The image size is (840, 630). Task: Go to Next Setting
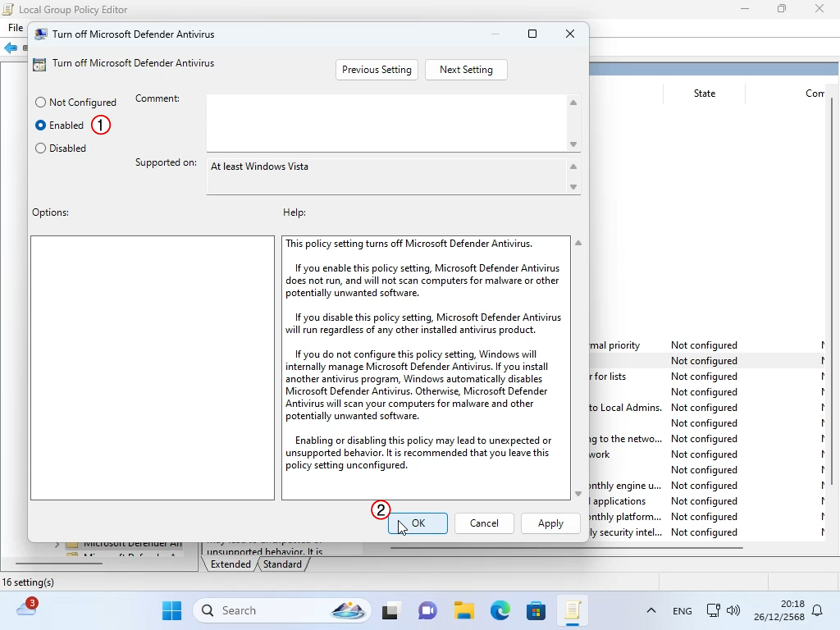point(466,70)
